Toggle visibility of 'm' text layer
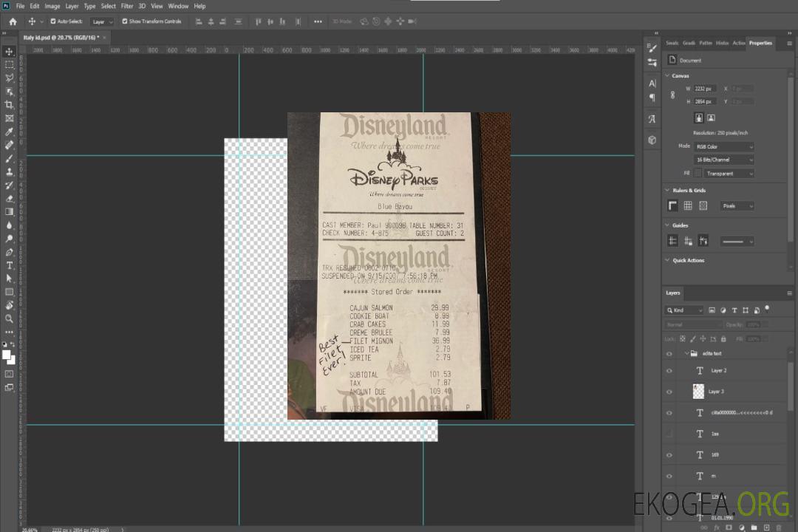This screenshot has height=532, width=798. (669, 477)
